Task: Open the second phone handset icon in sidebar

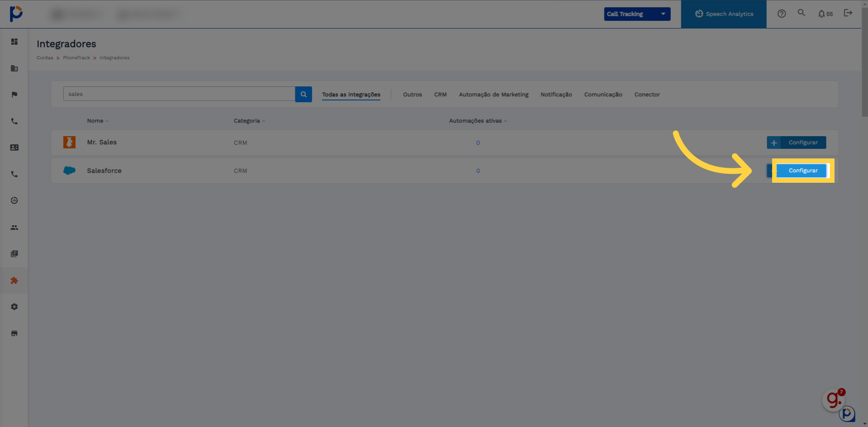Action: (14, 174)
